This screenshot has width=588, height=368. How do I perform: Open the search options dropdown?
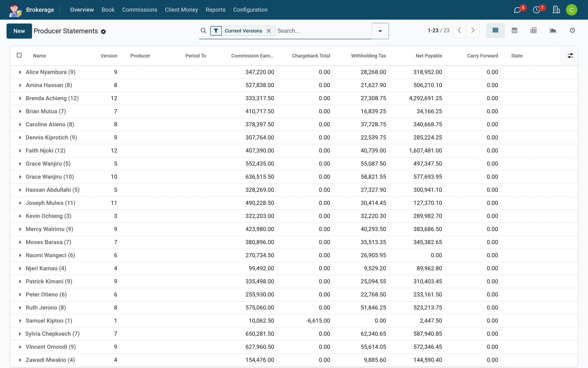point(380,31)
